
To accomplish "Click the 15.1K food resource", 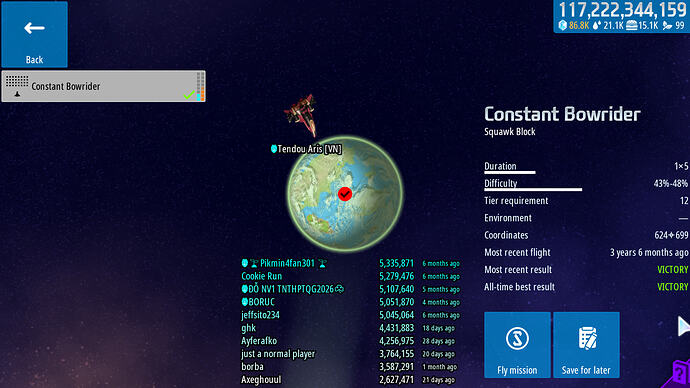I will (x=642, y=26).
